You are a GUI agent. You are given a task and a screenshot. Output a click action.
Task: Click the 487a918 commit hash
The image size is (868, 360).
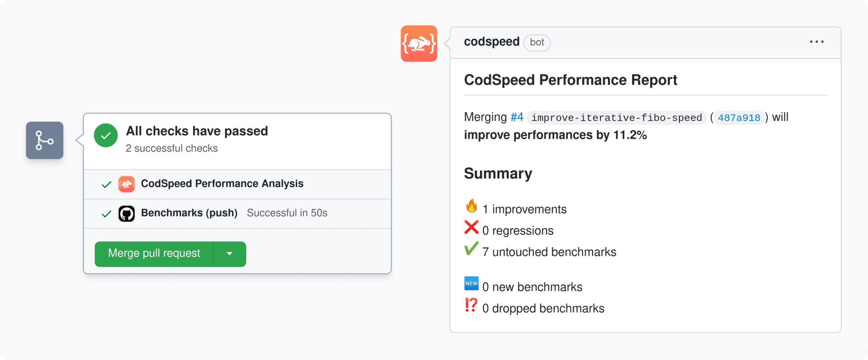[x=739, y=117]
